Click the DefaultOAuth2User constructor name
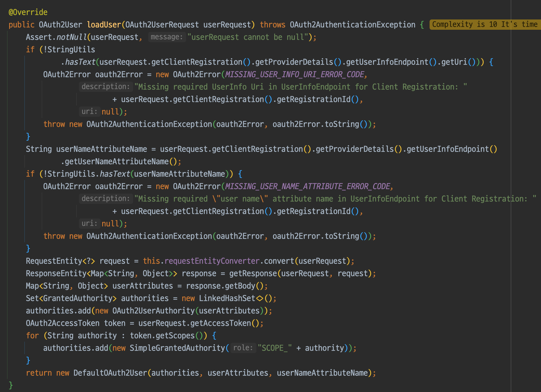Viewport: 541px width, 392px height. coord(110,373)
